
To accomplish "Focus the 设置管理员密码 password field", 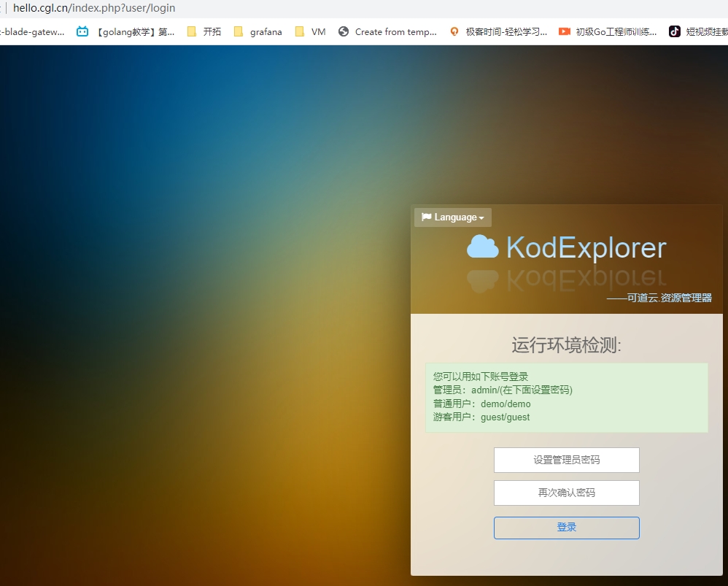I will point(566,460).
